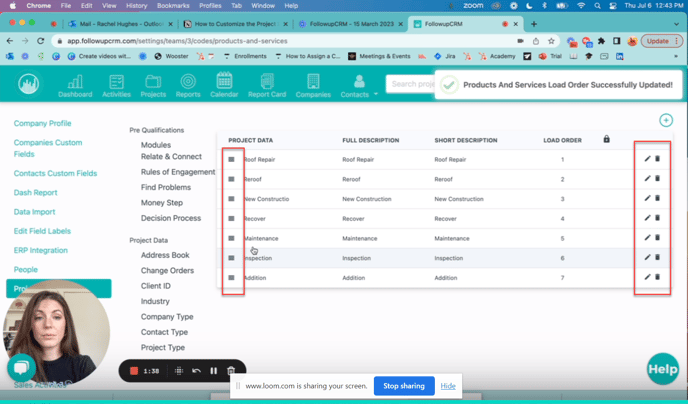
Task: Delete the Inspection row trash icon
Action: click(657, 257)
